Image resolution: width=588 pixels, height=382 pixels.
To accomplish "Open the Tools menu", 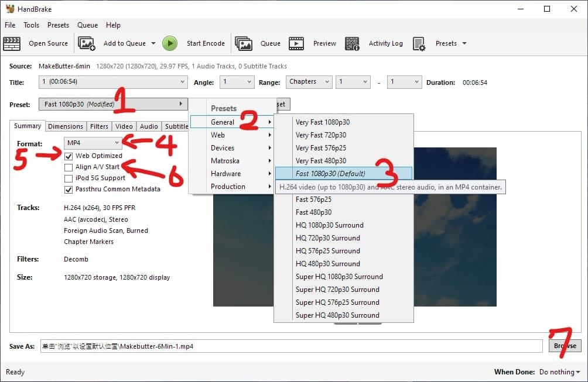I will point(31,25).
